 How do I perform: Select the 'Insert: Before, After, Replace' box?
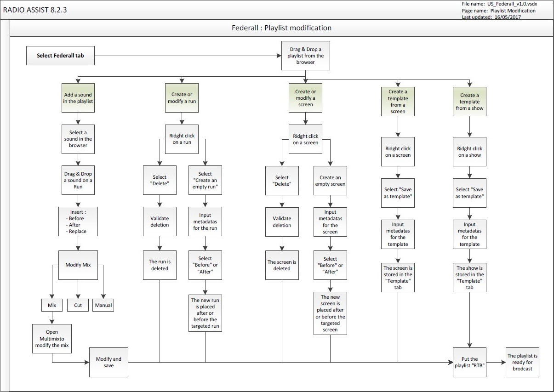[x=78, y=222]
